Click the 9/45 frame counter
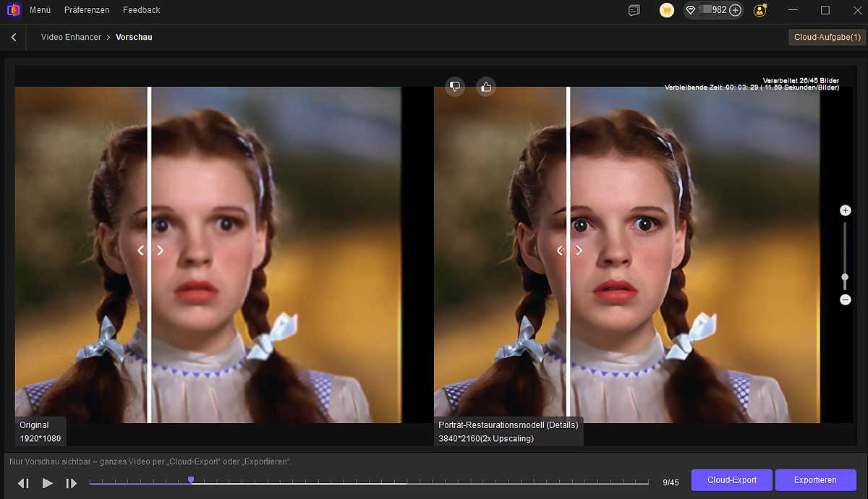Image resolution: width=868 pixels, height=499 pixels. (x=671, y=482)
